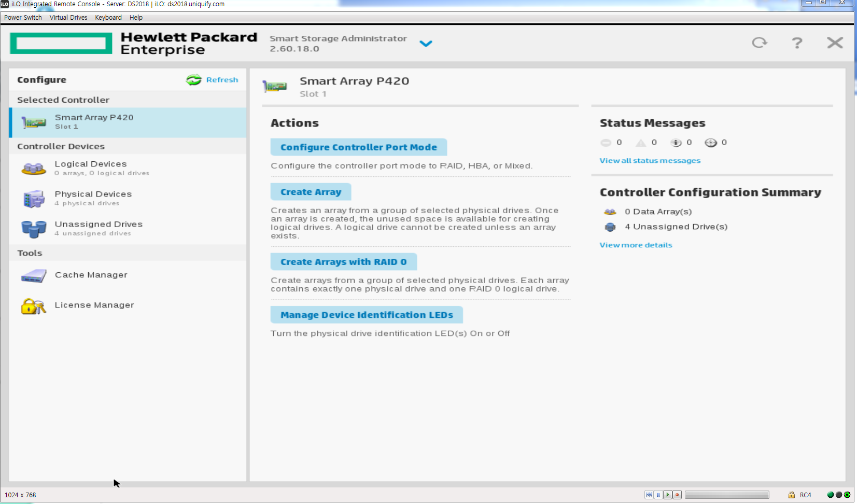This screenshot has height=504, width=857.
Task: Expand the Smart Storage Administrator dropdown chevron
Action: tap(426, 44)
